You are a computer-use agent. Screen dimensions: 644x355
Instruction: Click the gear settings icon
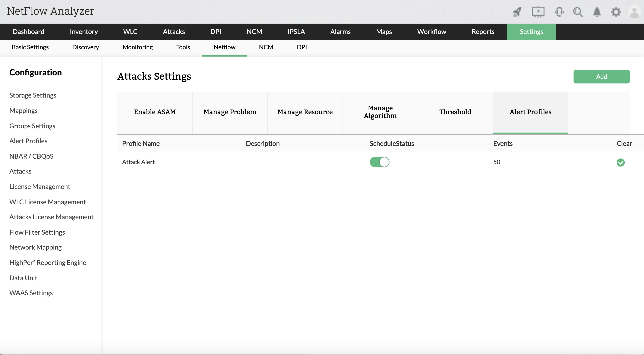pyautogui.click(x=616, y=12)
